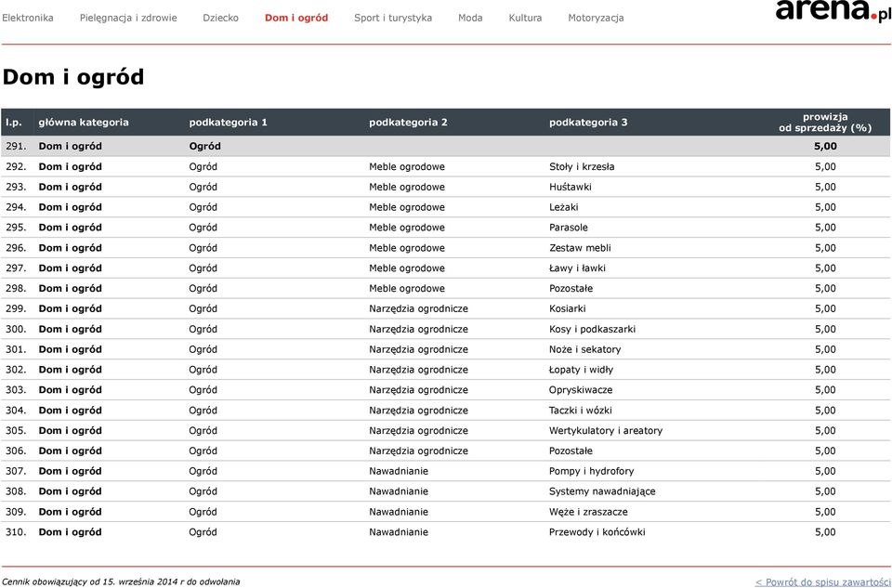Select the Wertykulatory i areatory cell
Viewport: 892px width, 588px height.
606,430
